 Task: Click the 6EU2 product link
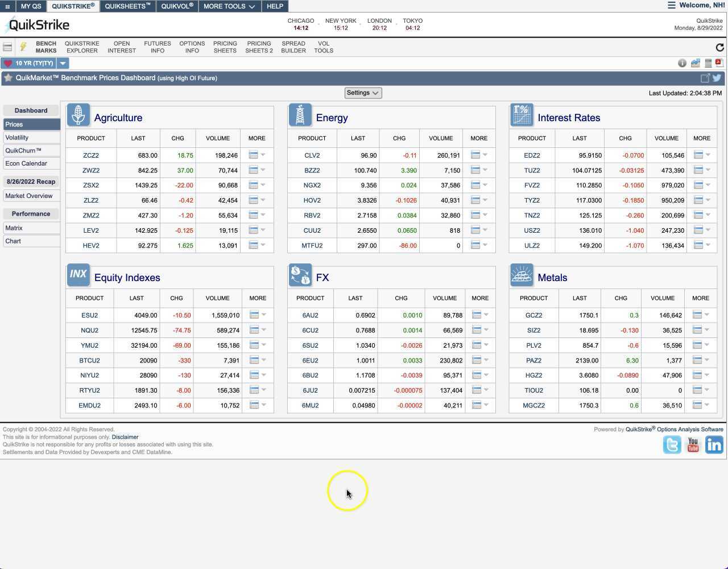pos(310,360)
